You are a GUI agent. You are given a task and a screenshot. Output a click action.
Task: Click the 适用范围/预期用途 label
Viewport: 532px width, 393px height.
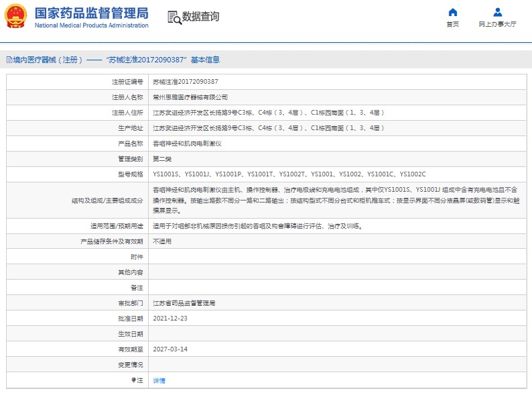(x=117, y=226)
